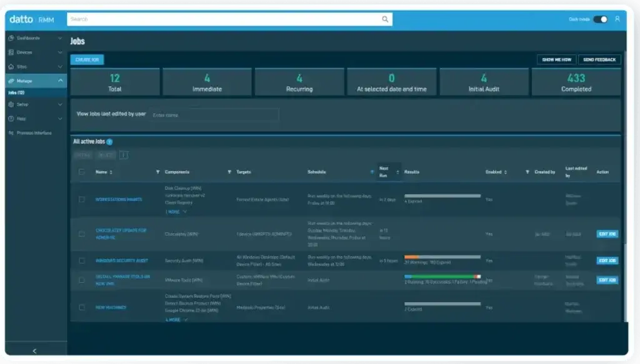Toggle the Dark mode switch
The width and height of the screenshot is (640, 364).
(601, 19)
